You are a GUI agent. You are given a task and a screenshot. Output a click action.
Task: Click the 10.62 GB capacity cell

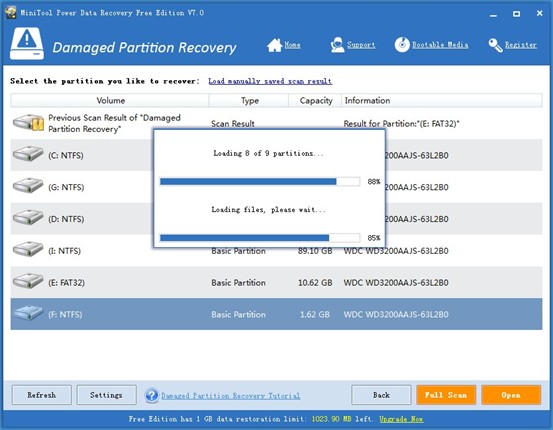(x=315, y=283)
